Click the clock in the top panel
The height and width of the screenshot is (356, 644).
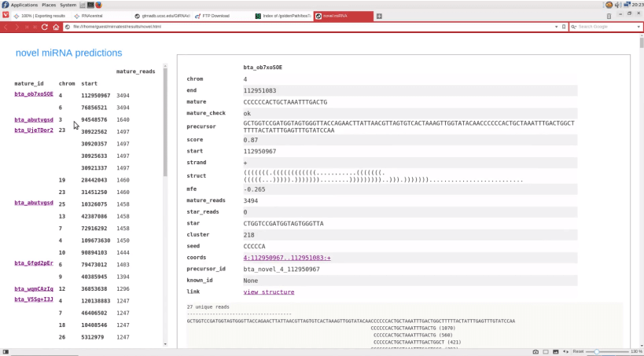click(x=638, y=5)
